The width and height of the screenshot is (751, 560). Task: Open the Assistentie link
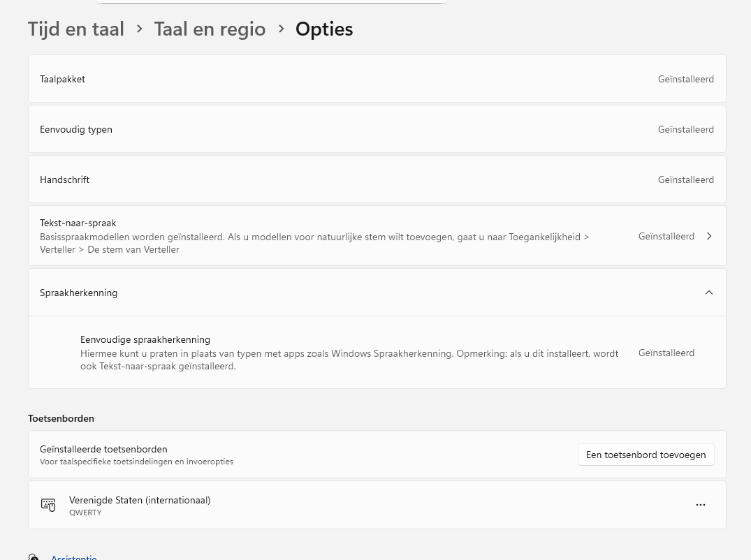tap(73, 557)
